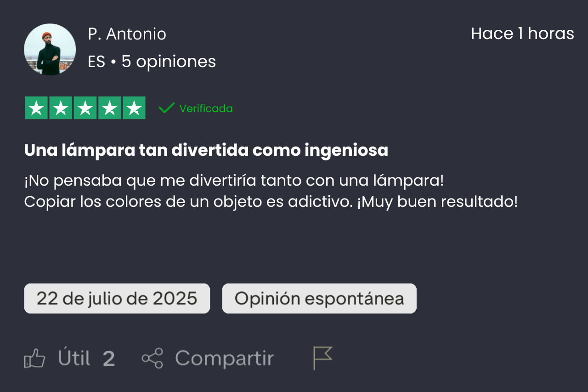This screenshot has width=588, height=392.
Task: Flag this review with the flag icon
Action: coord(322,358)
